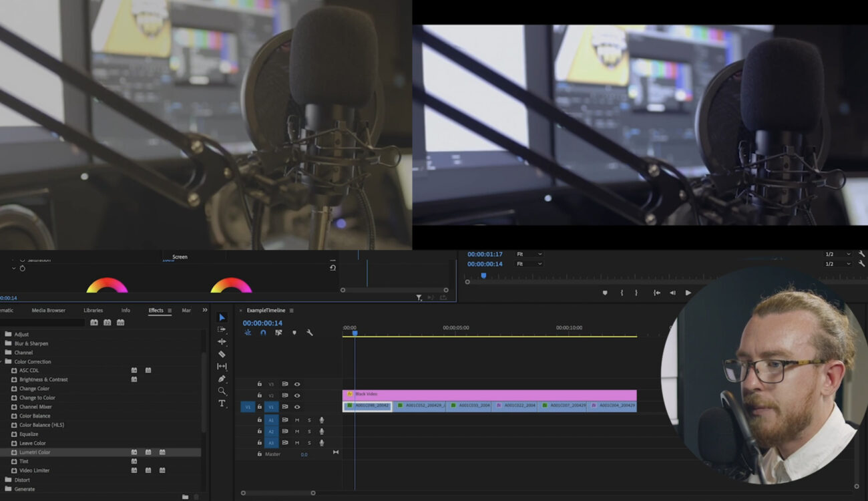Toggle Linked Selection in timeline

tap(278, 333)
